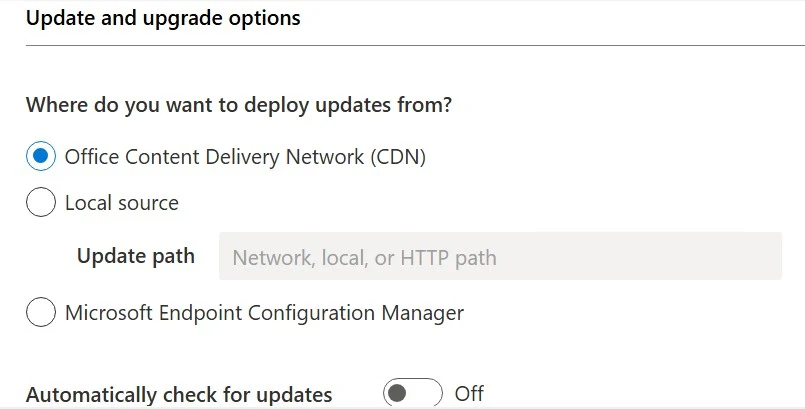This screenshot has height=409, width=805.
Task: Click the empty right end of Update path box
Action: (740, 257)
